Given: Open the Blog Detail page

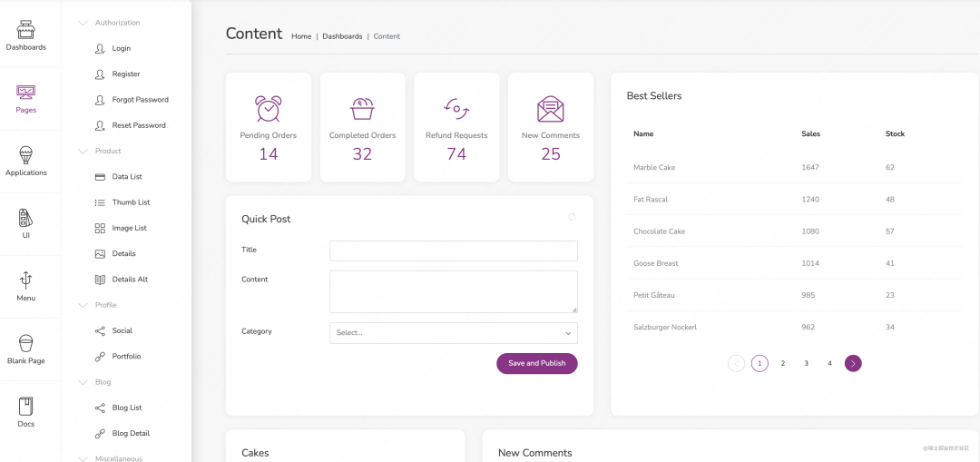Looking at the screenshot, I should point(132,433).
